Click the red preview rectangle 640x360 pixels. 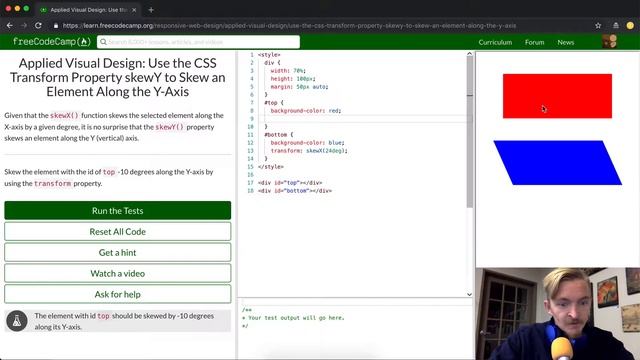coord(557,96)
